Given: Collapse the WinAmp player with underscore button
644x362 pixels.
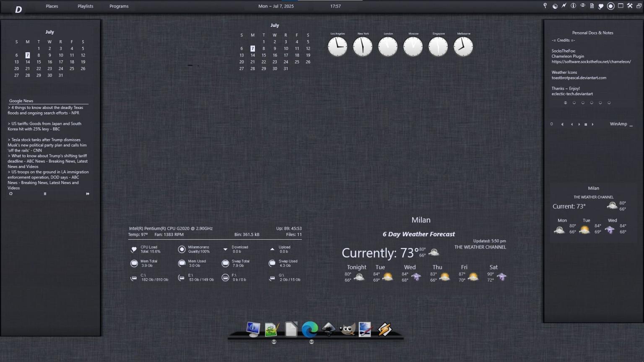Looking at the screenshot, I should 631,124.
